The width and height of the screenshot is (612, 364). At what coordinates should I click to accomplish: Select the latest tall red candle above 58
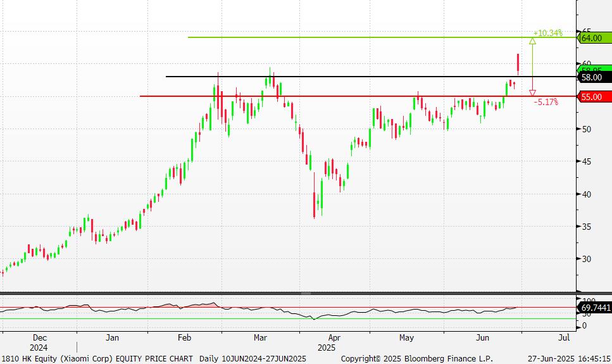coord(518,64)
